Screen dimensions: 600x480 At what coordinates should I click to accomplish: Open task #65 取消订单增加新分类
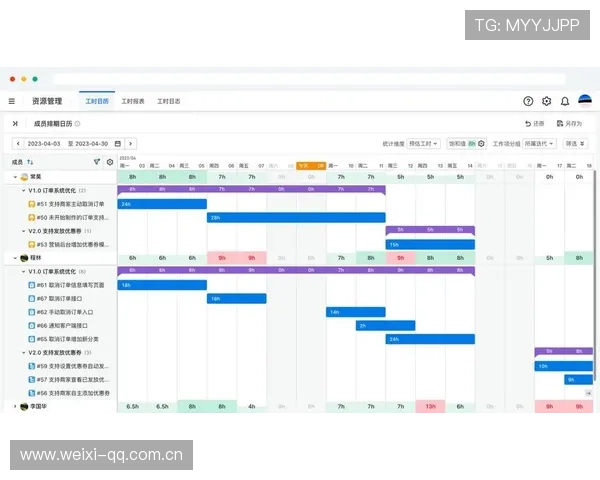click(67, 339)
